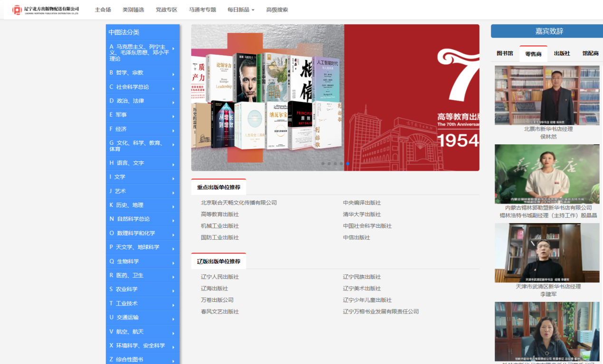603x364 pixels.
Task: Visit the 辽宁人民出版社 publisher link
Action: [220, 277]
